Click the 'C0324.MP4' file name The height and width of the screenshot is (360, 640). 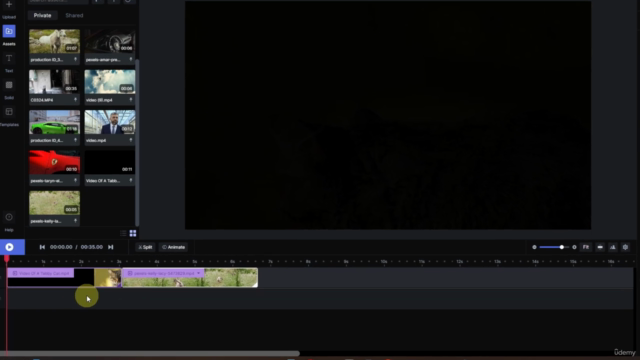click(x=42, y=100)
